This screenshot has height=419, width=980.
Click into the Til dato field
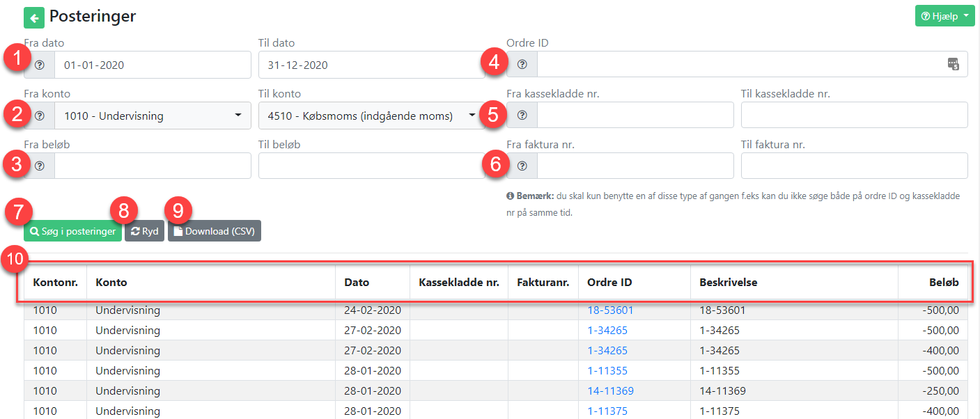coord(372,65)
